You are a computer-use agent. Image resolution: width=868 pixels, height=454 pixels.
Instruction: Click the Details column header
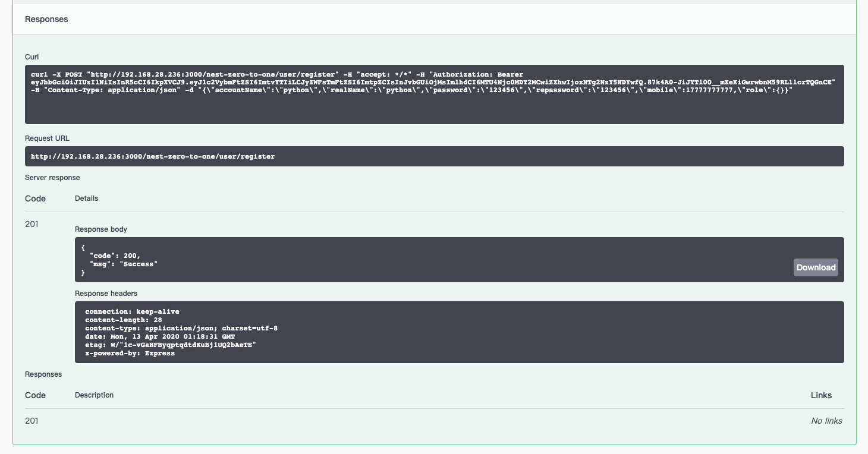86,198
